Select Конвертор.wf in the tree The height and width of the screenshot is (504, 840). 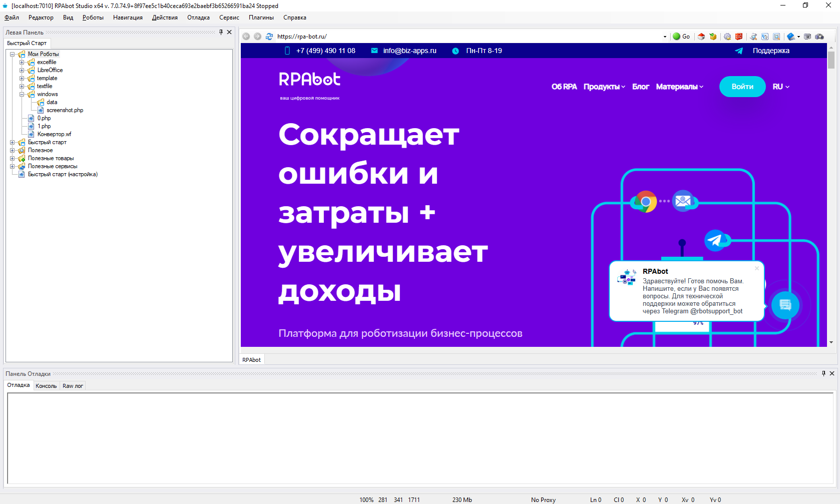(54, 134)
